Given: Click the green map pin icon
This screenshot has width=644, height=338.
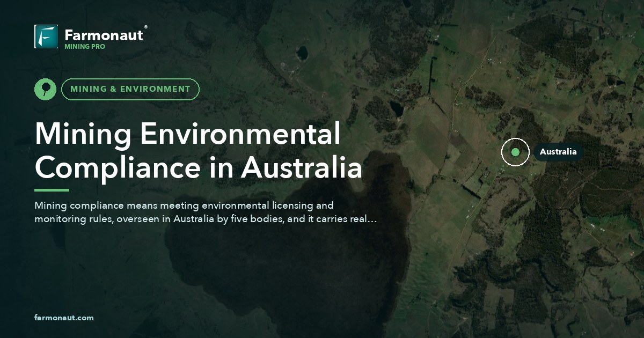Looking at the screenshot, I should tap(45, 89).
